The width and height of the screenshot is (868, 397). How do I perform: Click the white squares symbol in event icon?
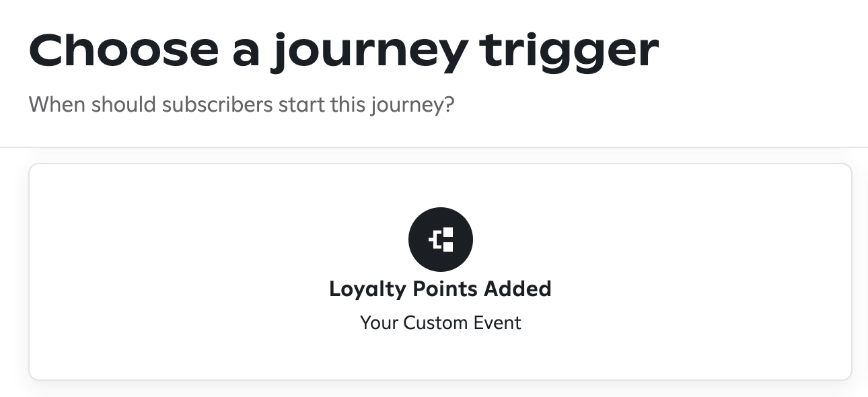pos(441,240)
